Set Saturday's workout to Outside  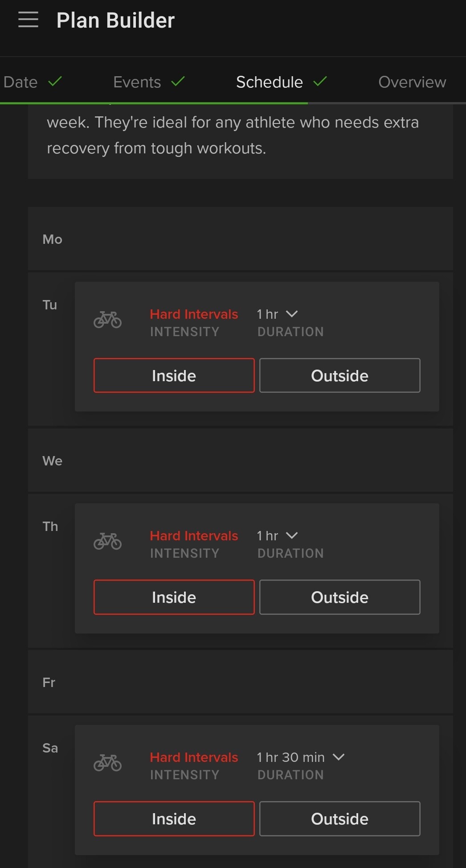(x=339, y=819)
